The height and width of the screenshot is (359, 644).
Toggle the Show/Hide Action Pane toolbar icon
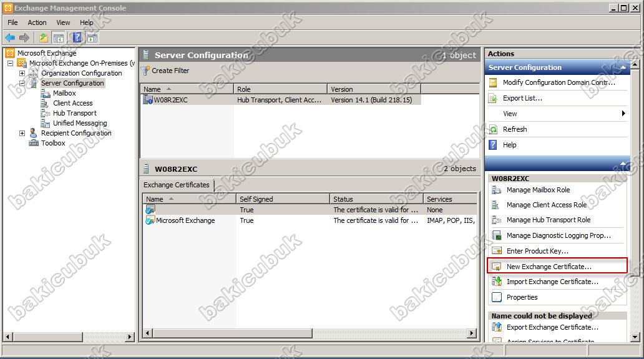pos(92,38)
